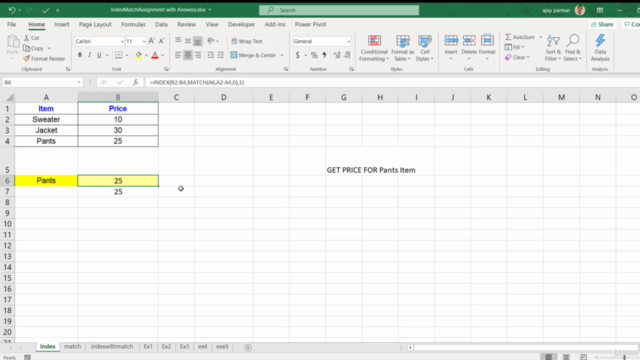Screen dimensions: 640x360
Task: Switch to the Power Pivot ribbon tab
Action: 310,24
